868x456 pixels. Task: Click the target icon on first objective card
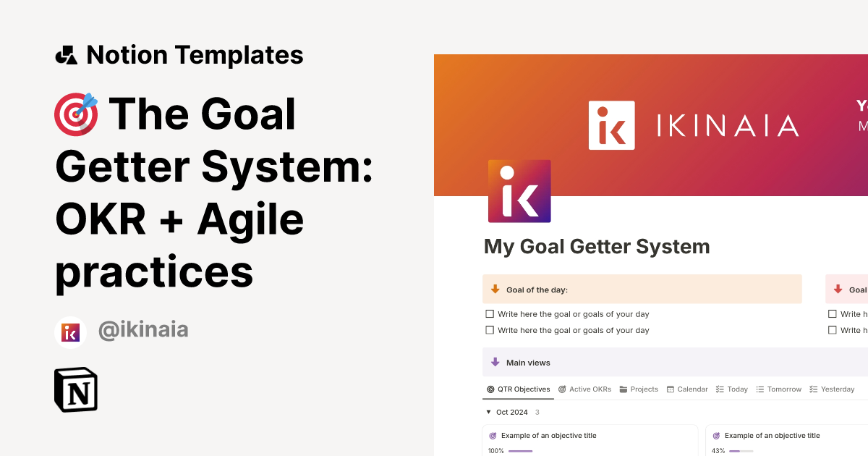(x=493, y=436)
